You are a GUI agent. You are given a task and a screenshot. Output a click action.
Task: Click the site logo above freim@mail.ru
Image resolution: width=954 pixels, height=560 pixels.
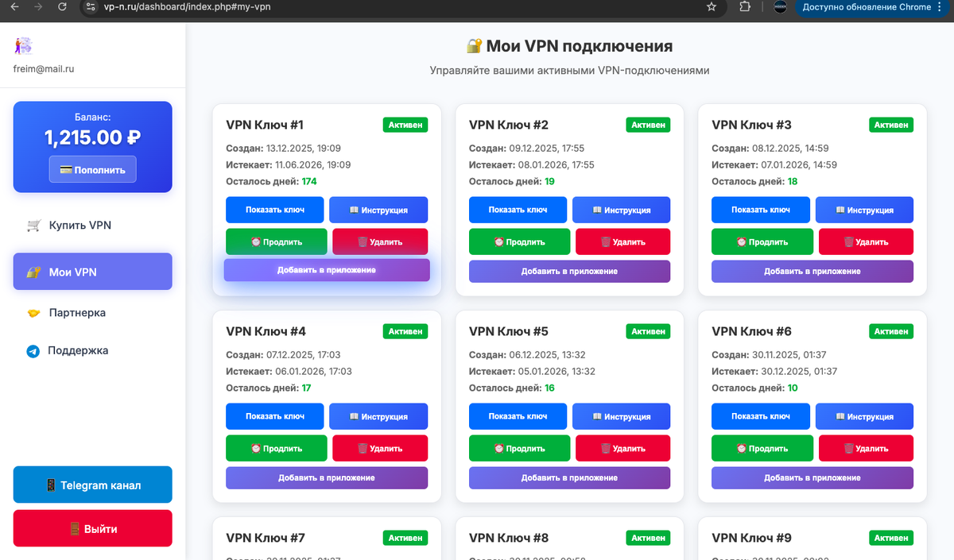[23, 46]
